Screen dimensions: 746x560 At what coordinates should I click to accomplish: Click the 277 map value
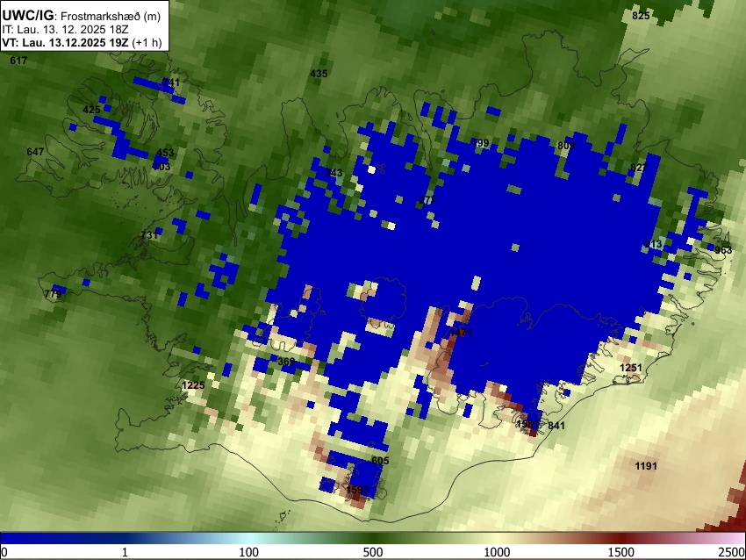427,200
